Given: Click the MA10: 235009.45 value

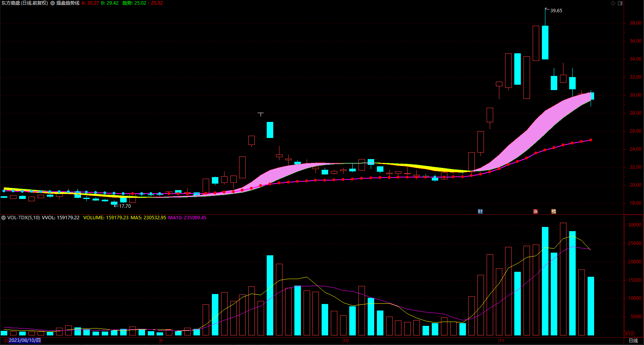Looking at the screenshot, I should tap(187, 218).
